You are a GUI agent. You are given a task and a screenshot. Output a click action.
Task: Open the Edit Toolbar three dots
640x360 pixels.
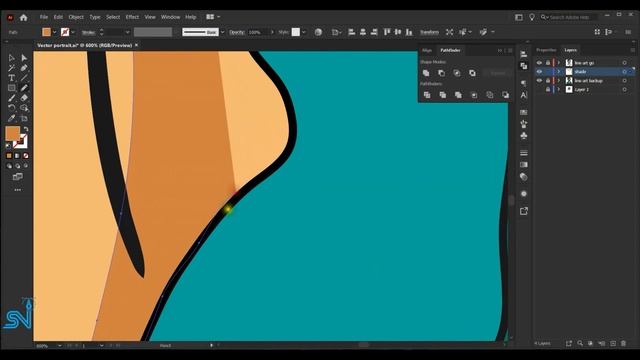tap(18, 190)
